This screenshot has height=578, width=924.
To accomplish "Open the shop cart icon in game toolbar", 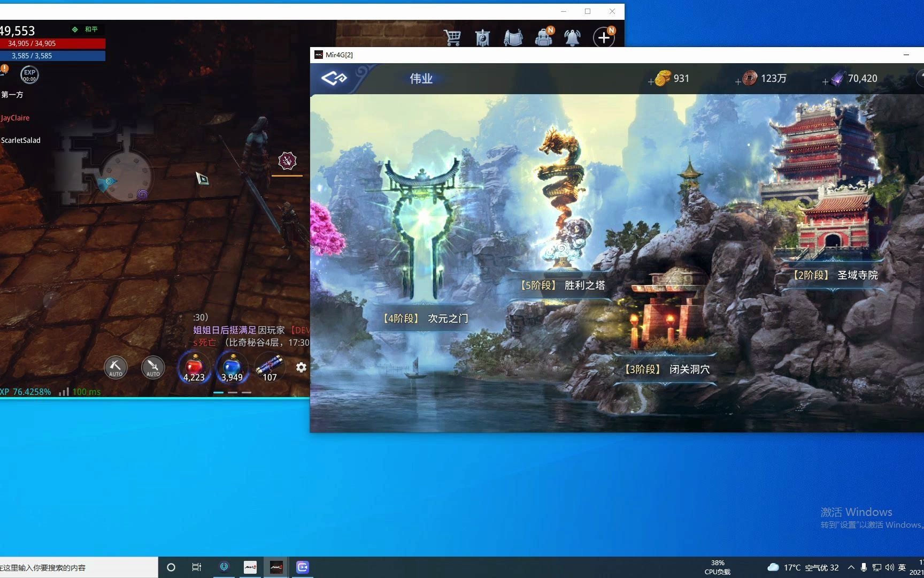I will [452, 37].
